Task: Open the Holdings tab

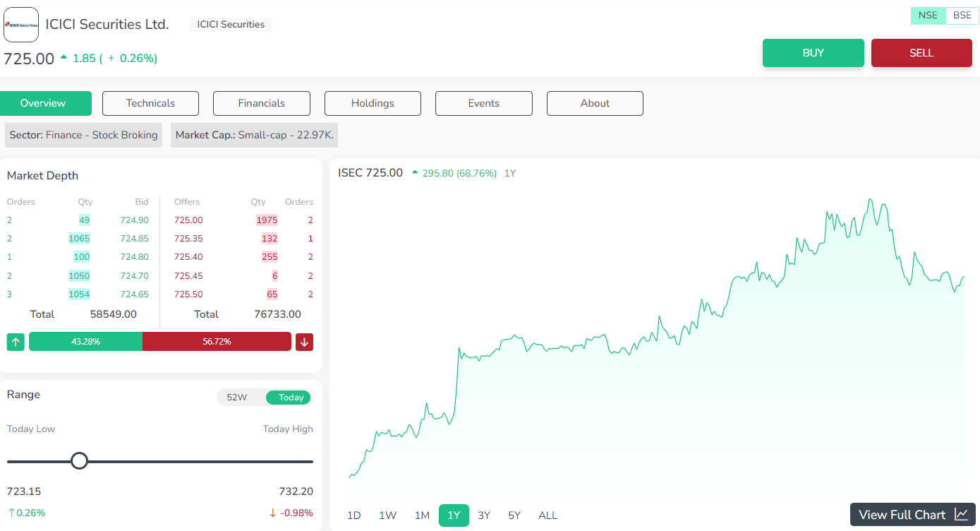Action: (x=373, y=103)
